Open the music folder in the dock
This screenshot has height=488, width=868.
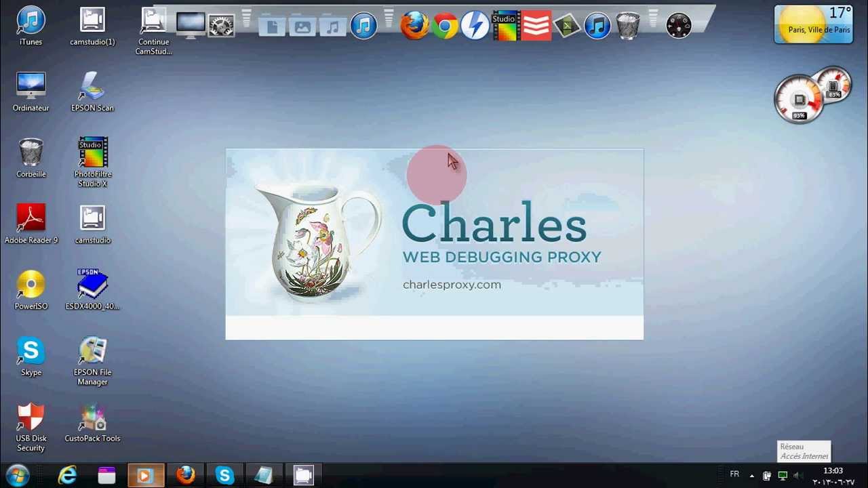[333, 27]
